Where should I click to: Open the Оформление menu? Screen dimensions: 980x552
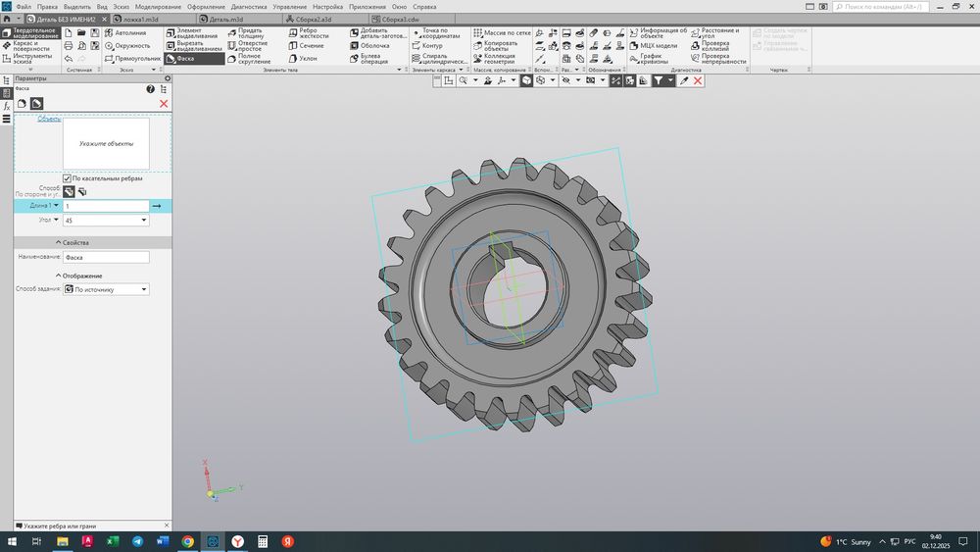206,6
